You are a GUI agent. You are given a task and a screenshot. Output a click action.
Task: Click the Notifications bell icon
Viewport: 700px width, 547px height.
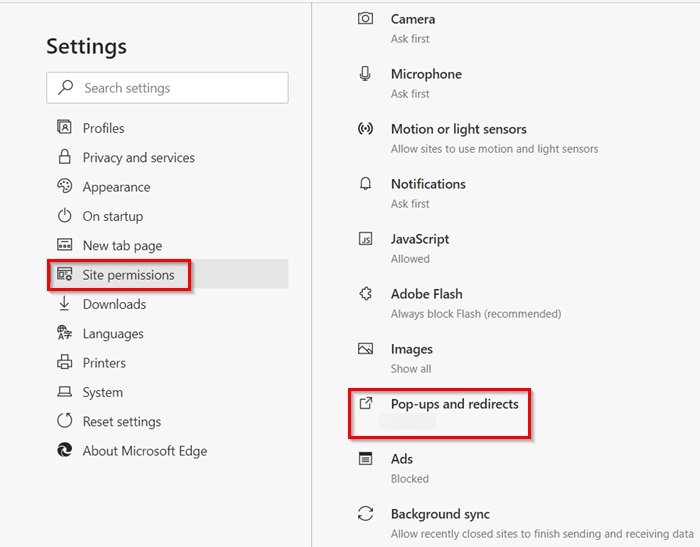(366, 184)
